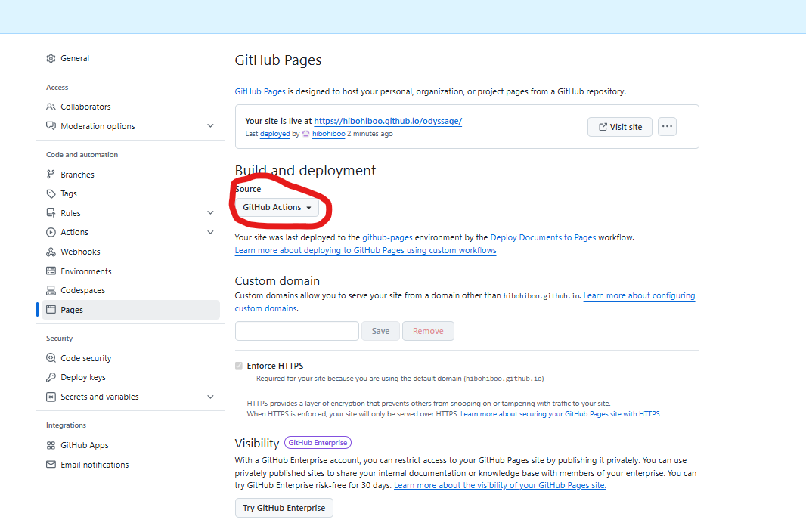This screenshot has height=532, width=806.
Task: Open the github-pages environment link
Action: [388, 238]
